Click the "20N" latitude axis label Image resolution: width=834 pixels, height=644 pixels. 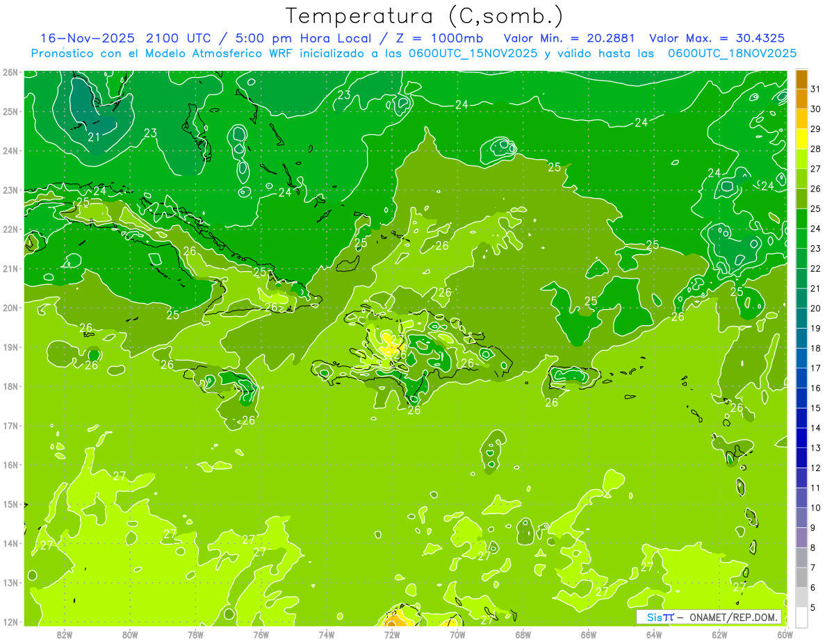(x=10, y=308)
